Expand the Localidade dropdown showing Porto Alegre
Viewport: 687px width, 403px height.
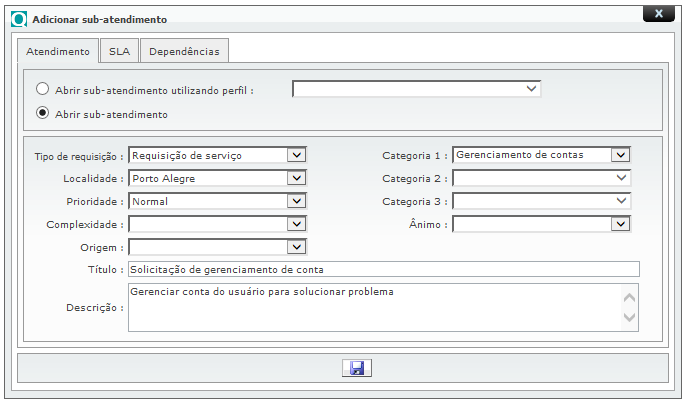[217, 178]
